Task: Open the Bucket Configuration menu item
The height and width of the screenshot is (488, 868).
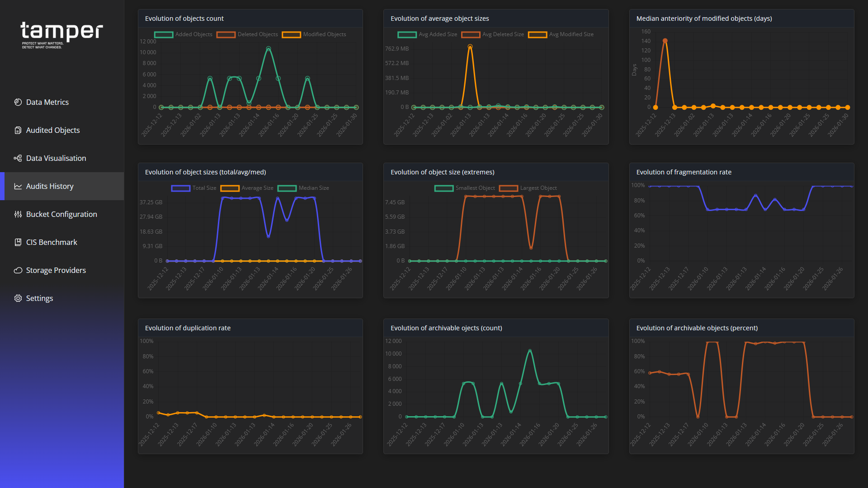Action: (x=61, y=214)
